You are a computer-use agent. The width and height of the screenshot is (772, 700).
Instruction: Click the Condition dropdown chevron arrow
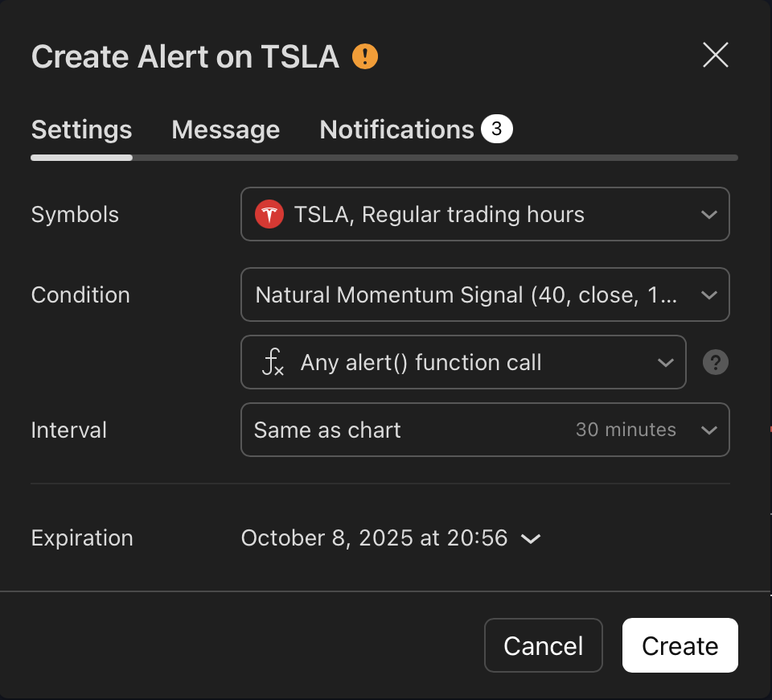pos(709,295)
